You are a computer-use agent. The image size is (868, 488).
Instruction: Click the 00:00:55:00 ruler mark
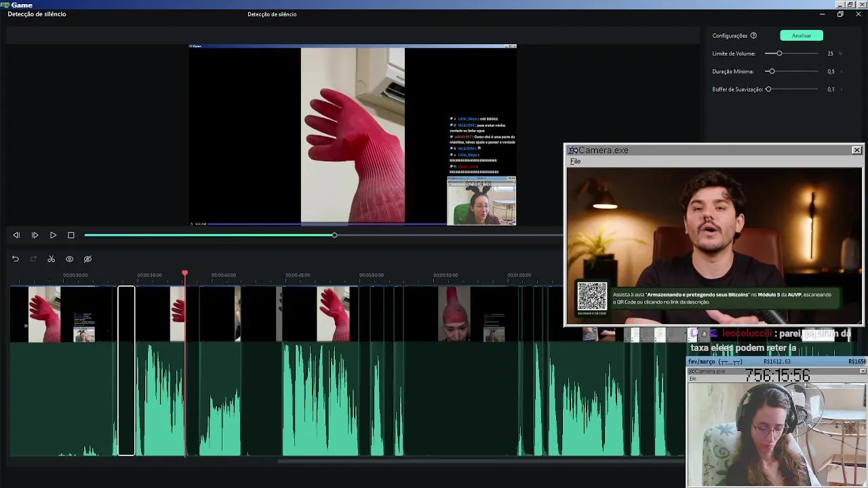446,275
